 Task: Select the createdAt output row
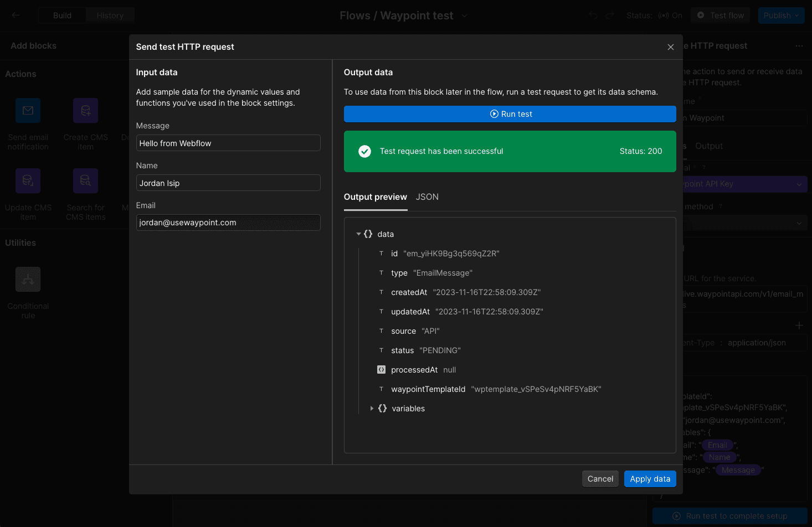[x=459, y=292]
